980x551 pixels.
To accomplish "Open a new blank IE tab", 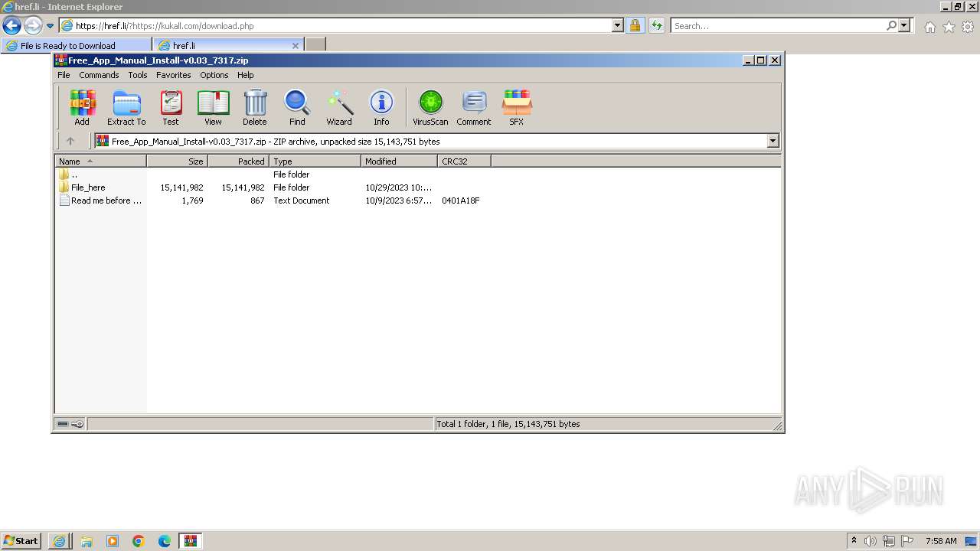I will [x=315, y=45].
